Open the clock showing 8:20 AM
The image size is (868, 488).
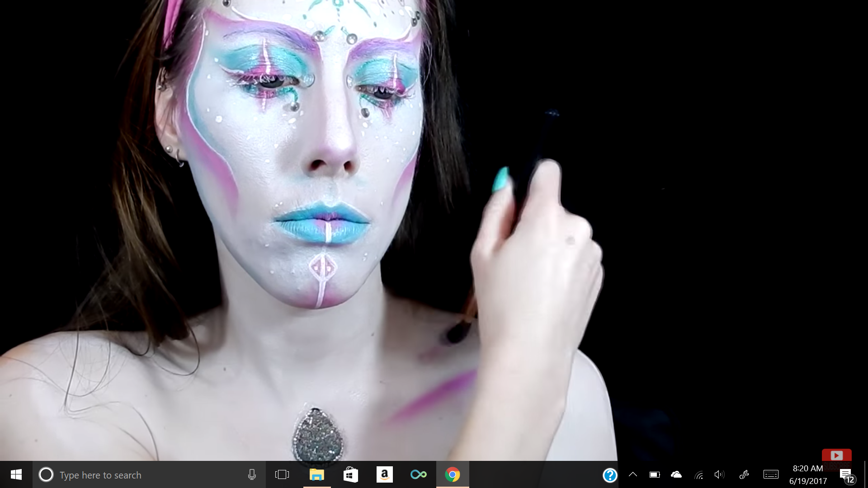click(808, 474)
